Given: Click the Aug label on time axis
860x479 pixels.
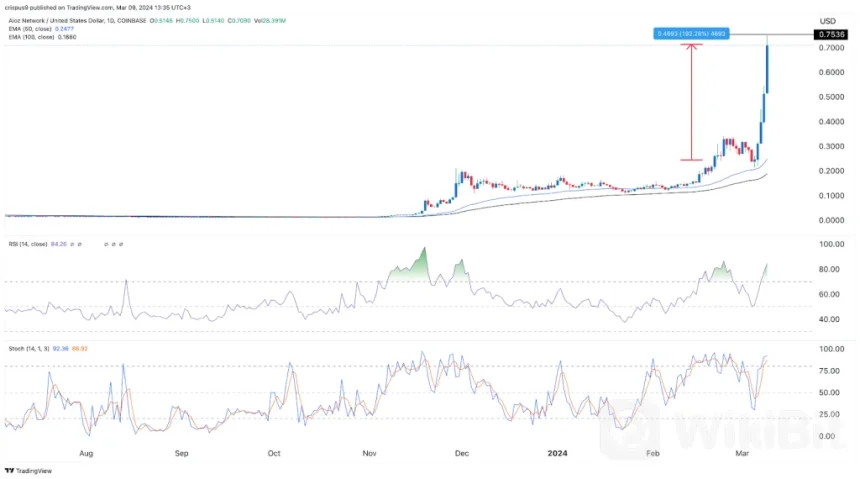Looking at the screenshot, I should pos(87,451).
